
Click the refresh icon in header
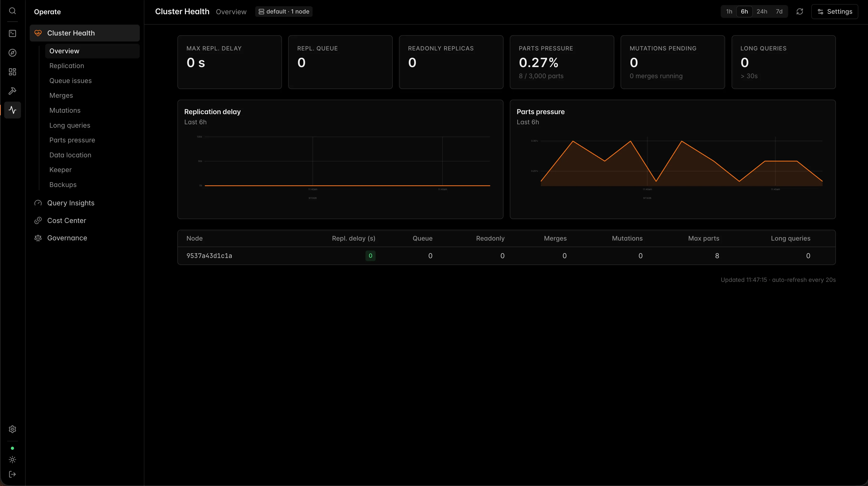800,11
